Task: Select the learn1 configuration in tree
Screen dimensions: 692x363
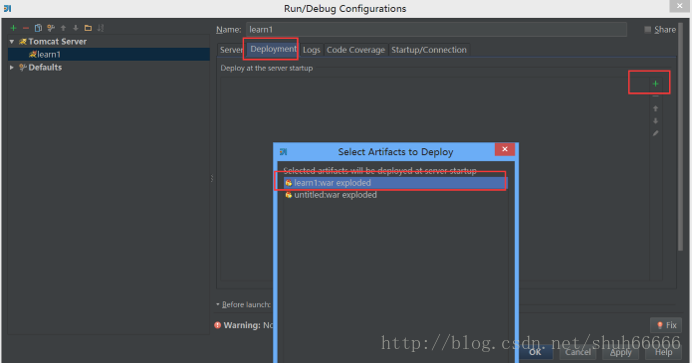Action: [109, 54]
